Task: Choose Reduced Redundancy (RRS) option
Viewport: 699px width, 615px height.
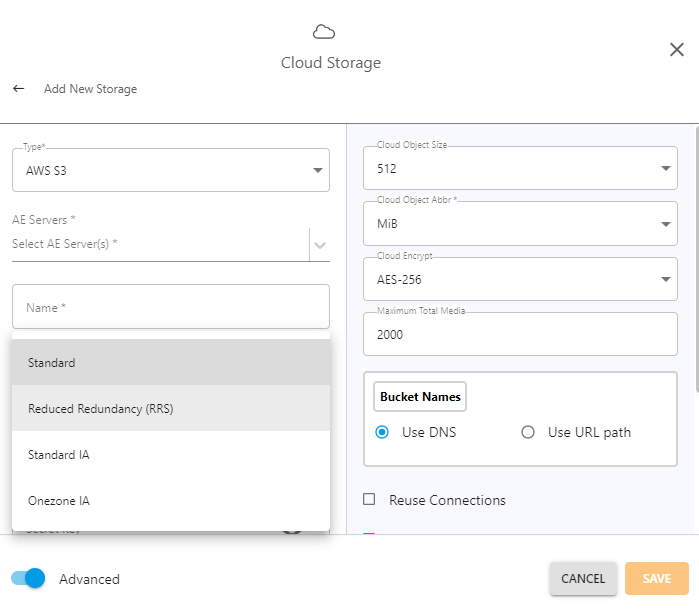Action: pyautogui.click(x=171, y=409)
